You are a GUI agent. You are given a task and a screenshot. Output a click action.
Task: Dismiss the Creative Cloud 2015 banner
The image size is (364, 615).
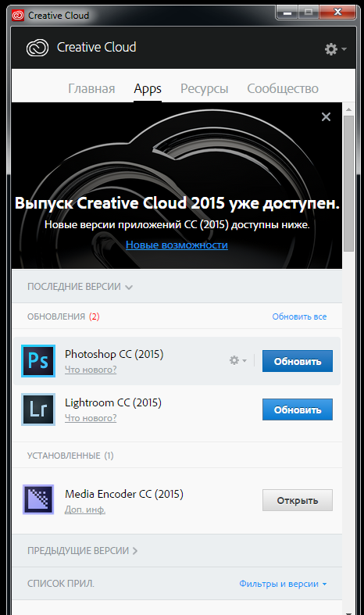(x=326, y=117)
